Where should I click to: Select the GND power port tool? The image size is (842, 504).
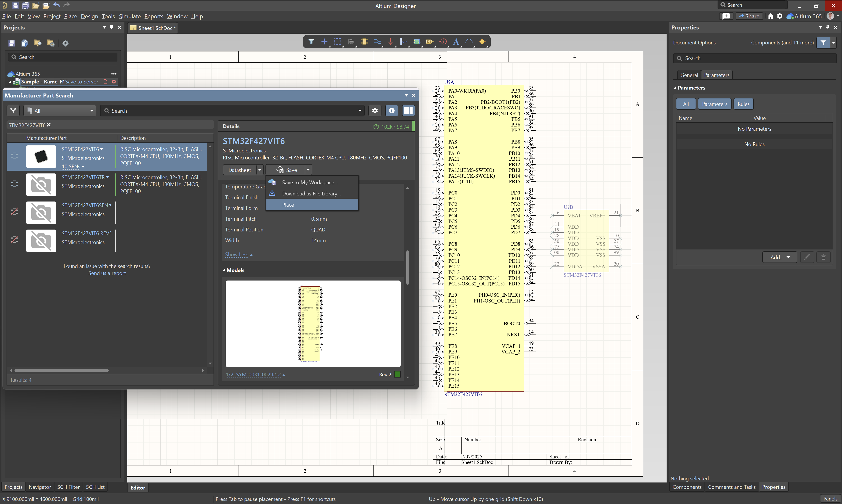[x=390, y=42]
